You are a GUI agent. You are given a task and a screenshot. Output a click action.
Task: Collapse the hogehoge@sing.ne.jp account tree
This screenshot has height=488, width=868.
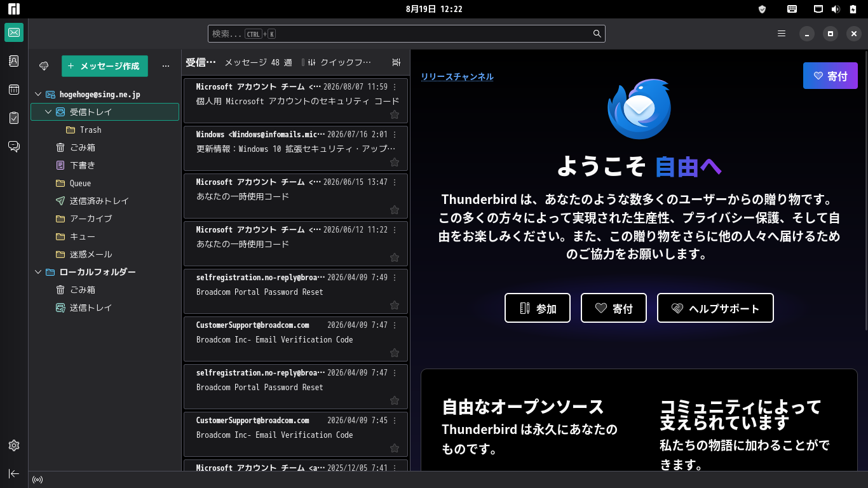point(38,94)
